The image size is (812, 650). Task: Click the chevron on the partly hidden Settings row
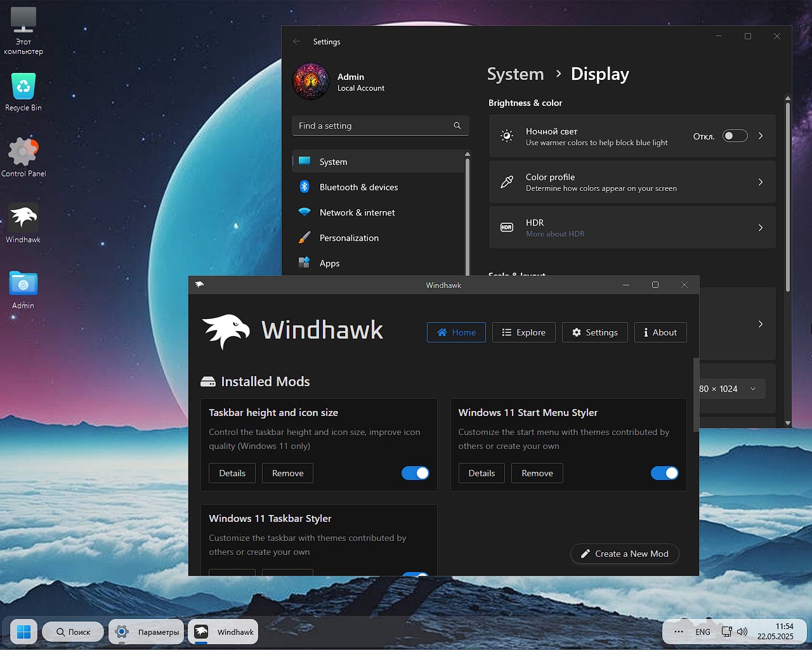761,324
